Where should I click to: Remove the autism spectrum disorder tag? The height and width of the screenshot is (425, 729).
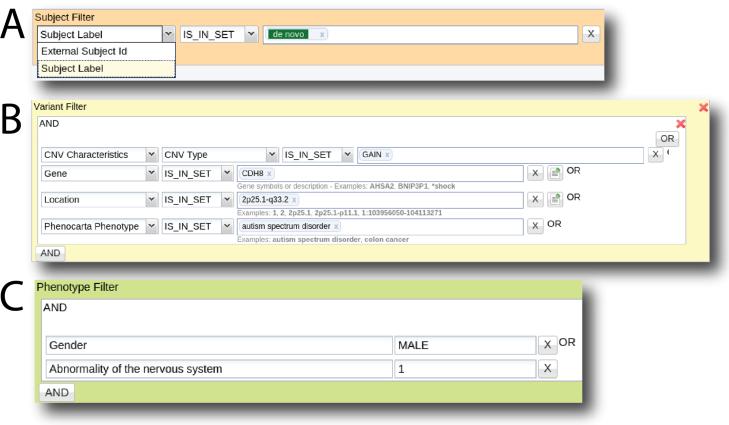336,226
